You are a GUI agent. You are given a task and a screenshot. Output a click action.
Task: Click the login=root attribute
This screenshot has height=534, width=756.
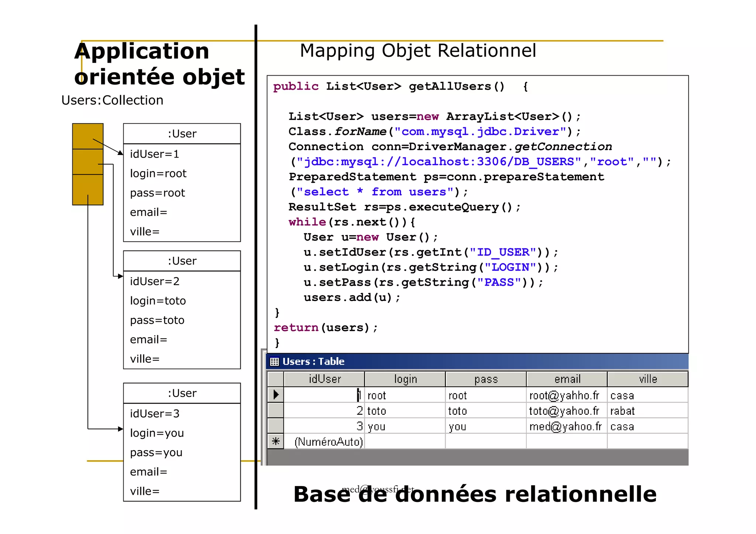click(158, 173)
